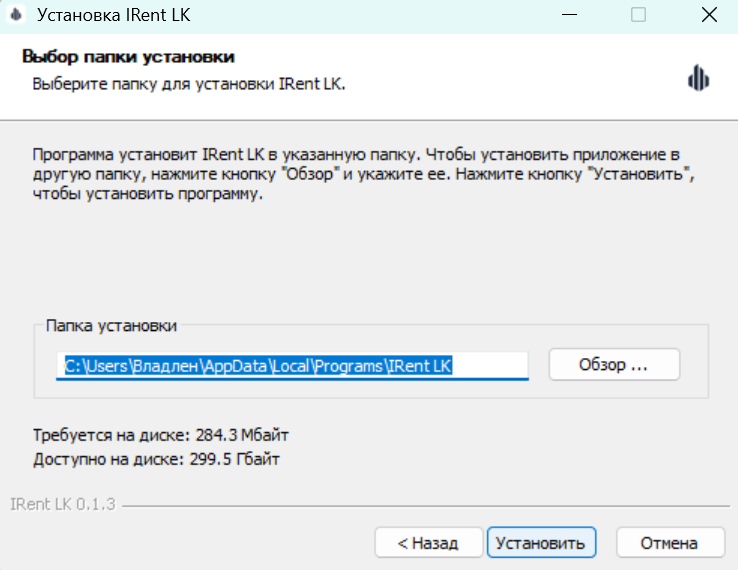The image size is (738, 570).
Task: Click the 'Папка установки' group label
Action: click(112, 325)
